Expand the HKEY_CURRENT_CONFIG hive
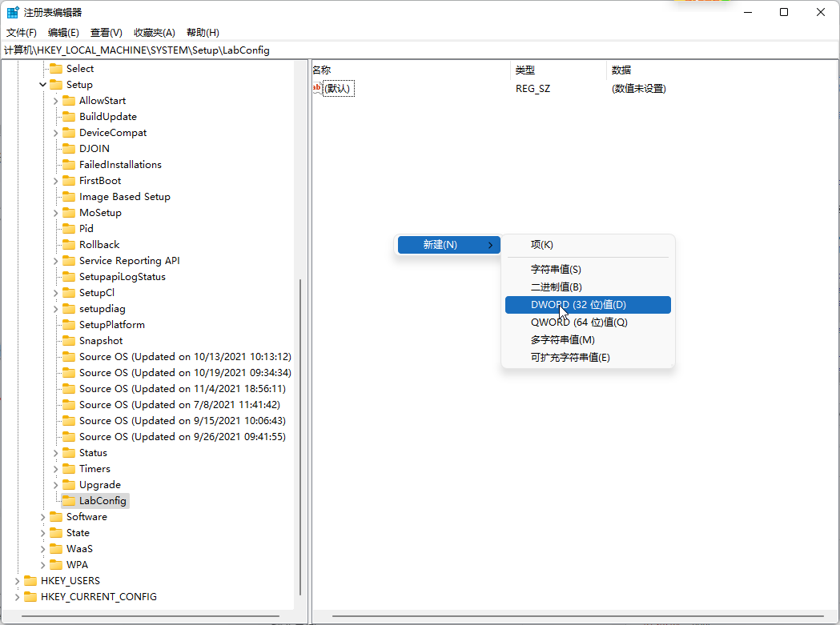 [17, 597]
